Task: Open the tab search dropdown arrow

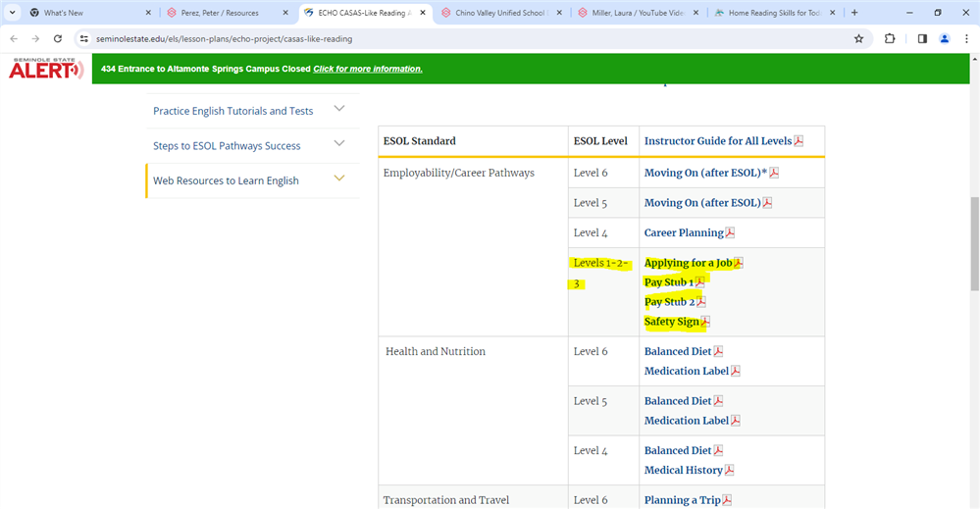Action: click(x=12, y=13)
